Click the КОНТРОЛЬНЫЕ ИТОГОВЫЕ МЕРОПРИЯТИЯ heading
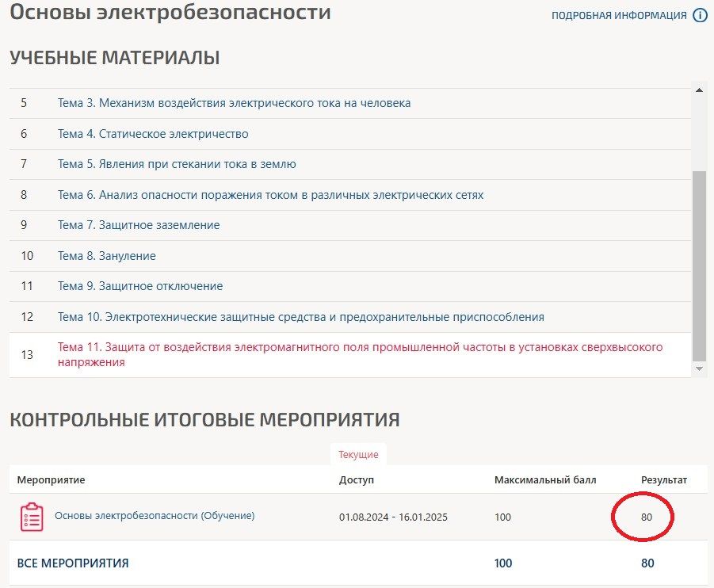The width and height of the screenshot is (714, 588). [205, 420]
